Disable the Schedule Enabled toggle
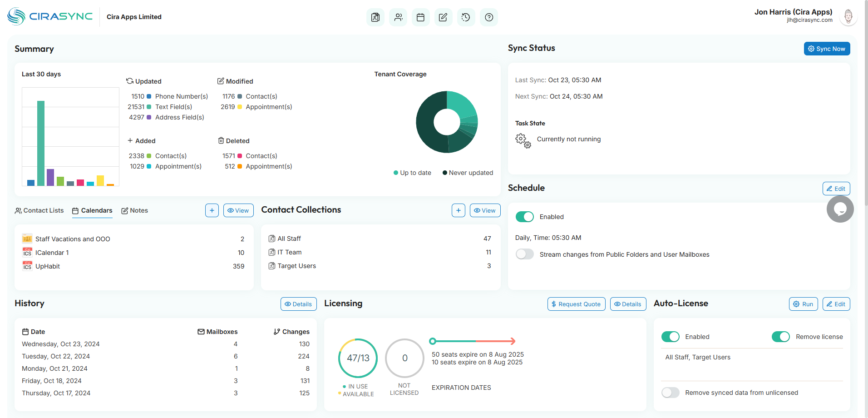The image size is (868, 418). point(524,217)
